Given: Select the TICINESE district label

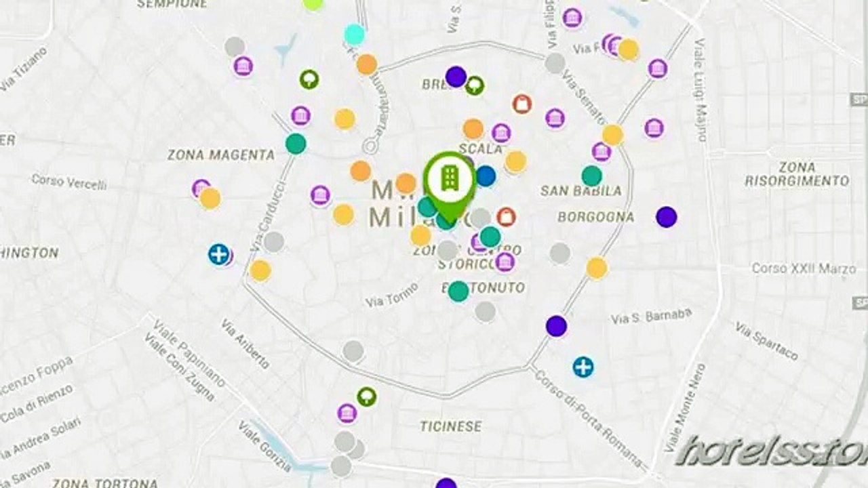Looking at the screenshot, I should pyautogui.click(x=451, y=426).
